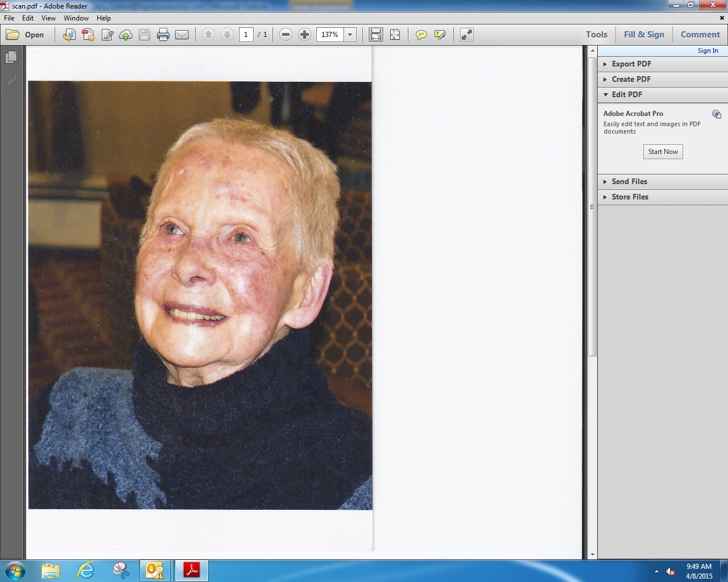
Task: Switch to the Comment pane
Action: (x=700, y=34)
